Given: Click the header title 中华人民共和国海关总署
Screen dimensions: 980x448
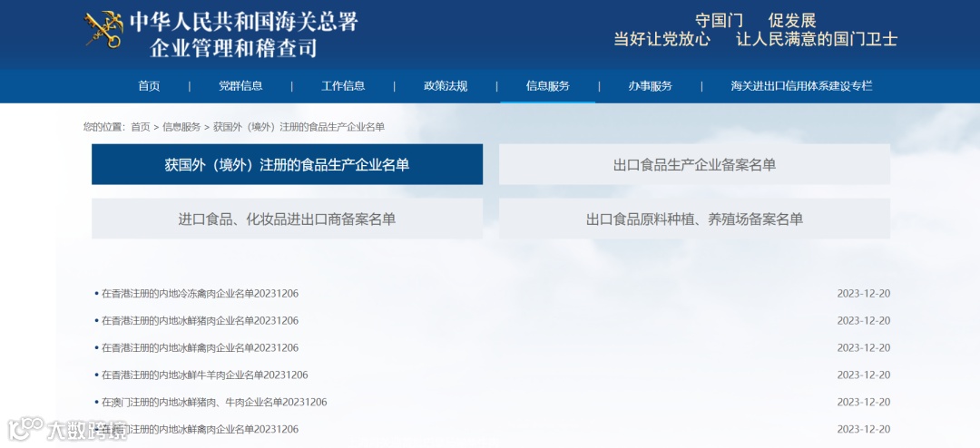Looking at the screenshot, I should [x=244, y=22].
